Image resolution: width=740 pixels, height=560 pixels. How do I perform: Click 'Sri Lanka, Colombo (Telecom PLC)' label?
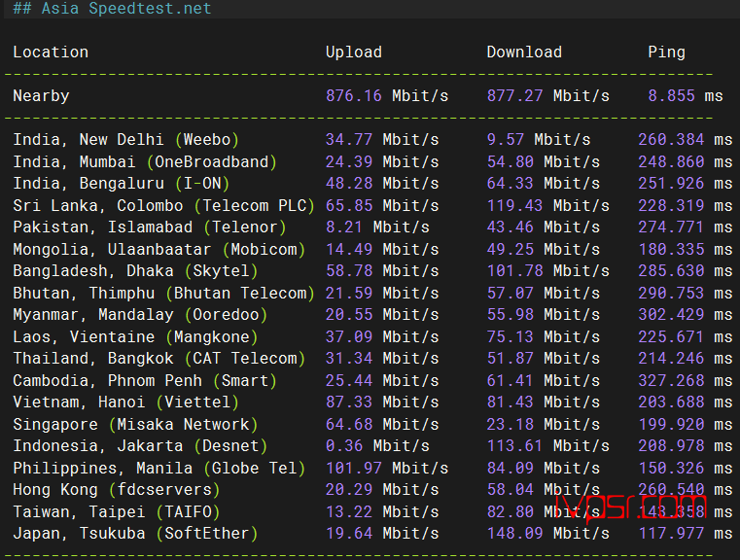pyautogui.click(x=163, y=206)
